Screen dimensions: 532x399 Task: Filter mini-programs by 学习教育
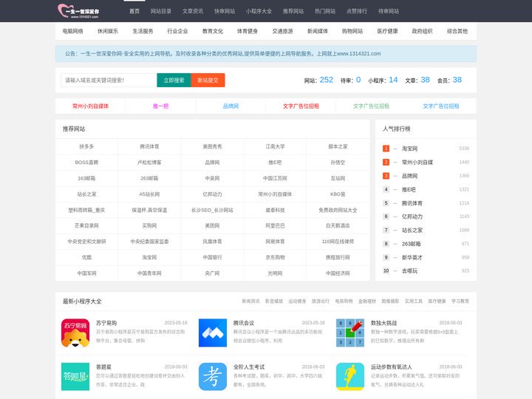(460, 301)
